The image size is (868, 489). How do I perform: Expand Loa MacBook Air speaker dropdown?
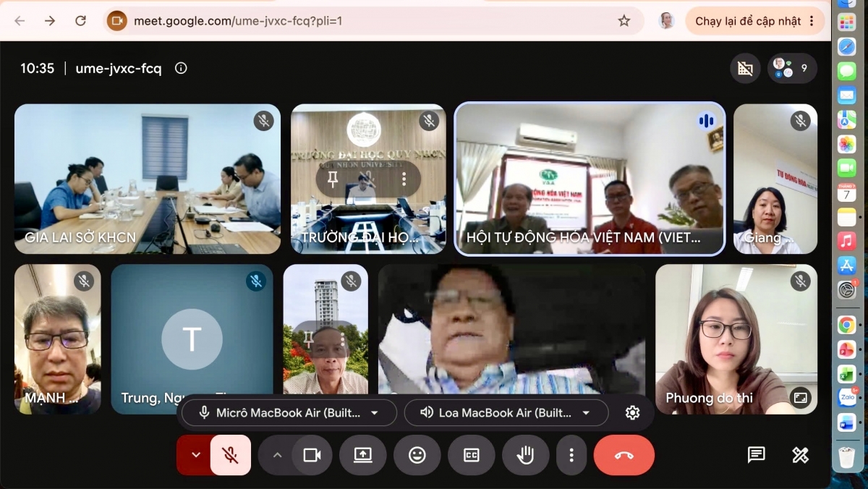506,413
